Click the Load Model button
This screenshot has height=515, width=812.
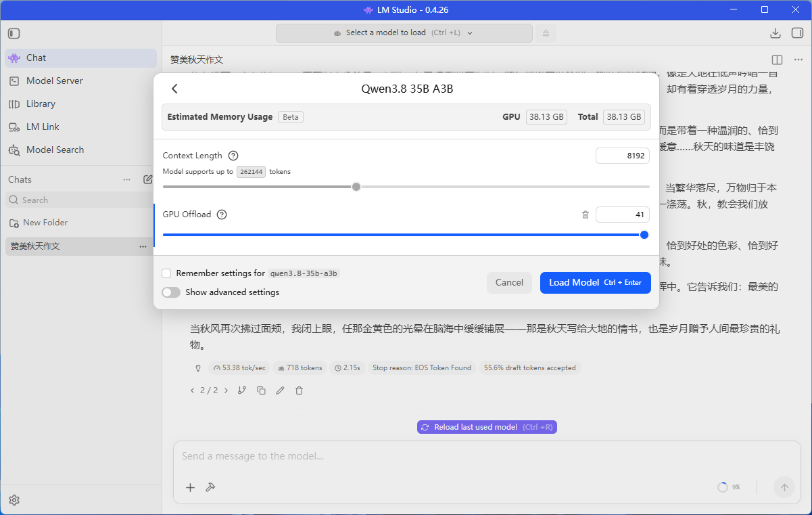596,283
